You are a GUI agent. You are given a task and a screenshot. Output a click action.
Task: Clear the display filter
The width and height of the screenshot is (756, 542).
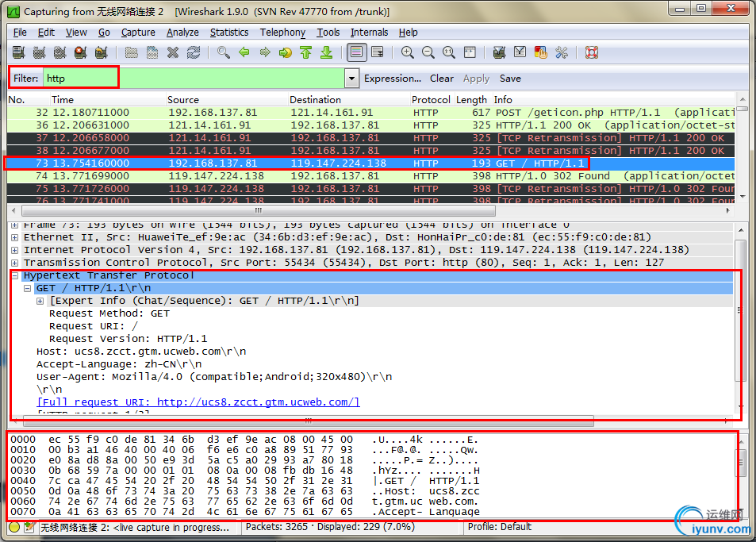coord(442,78)
